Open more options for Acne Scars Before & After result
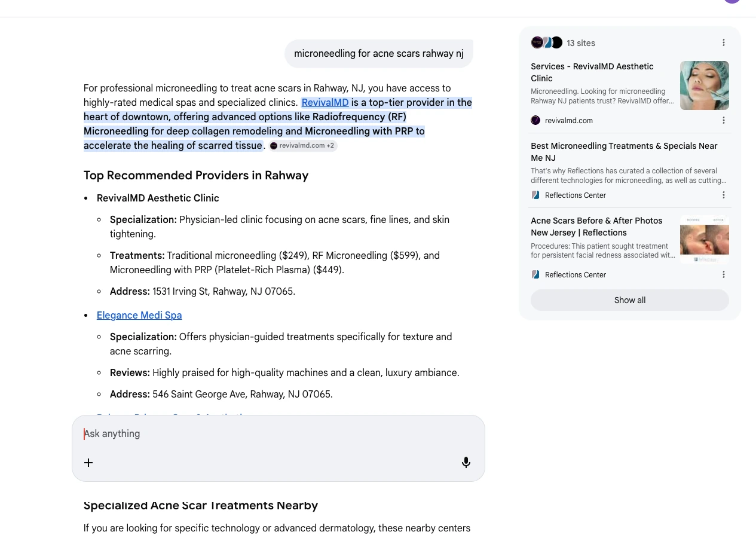756x538 pixels. (x=724, y=274)
